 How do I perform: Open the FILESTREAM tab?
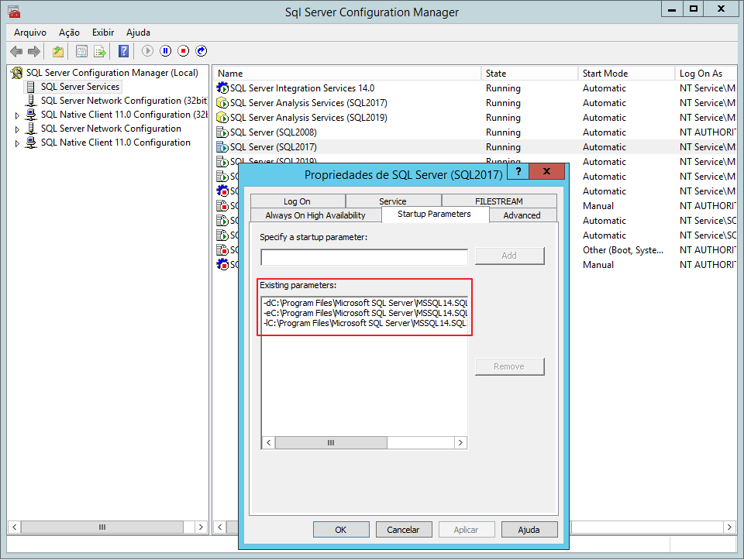(498, 201)
